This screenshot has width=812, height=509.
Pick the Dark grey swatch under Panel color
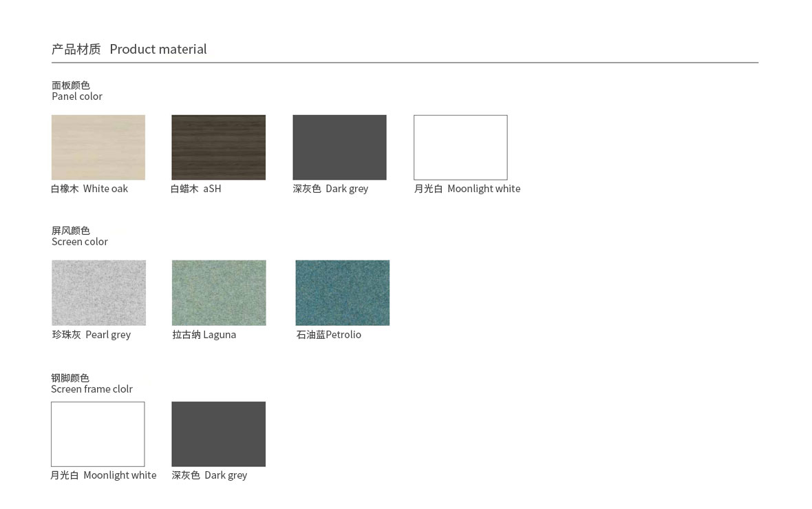point(340,147)
